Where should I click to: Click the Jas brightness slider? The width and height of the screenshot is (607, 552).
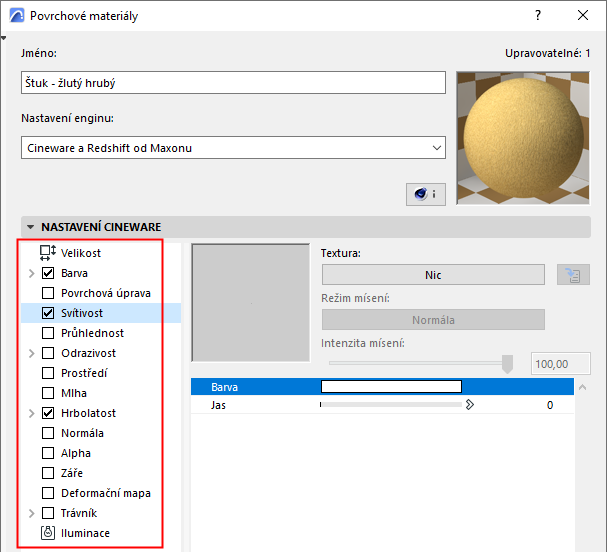pyautogui.click(x=391, y=405)
